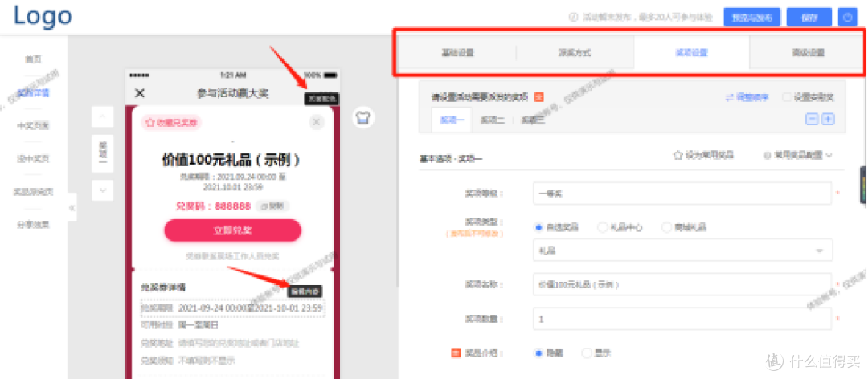Click the Logo at top left
Image resolution: width=868 pixels, height=379 pixels.
pyautogui.click(x=43, y=16)
